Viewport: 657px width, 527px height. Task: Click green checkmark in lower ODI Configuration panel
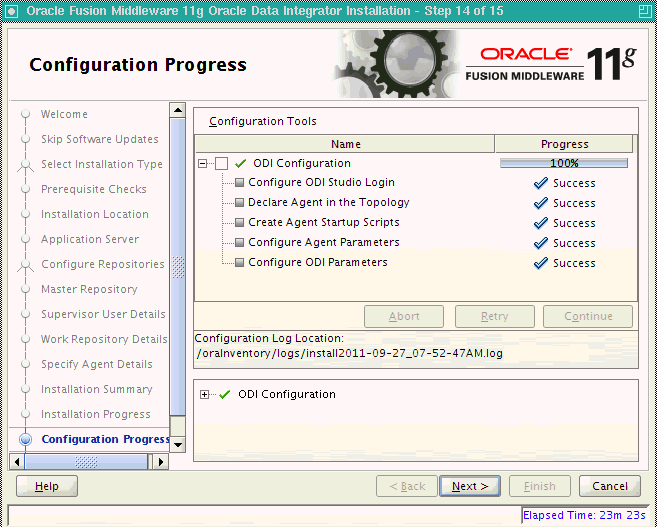(x=225, y=394)
